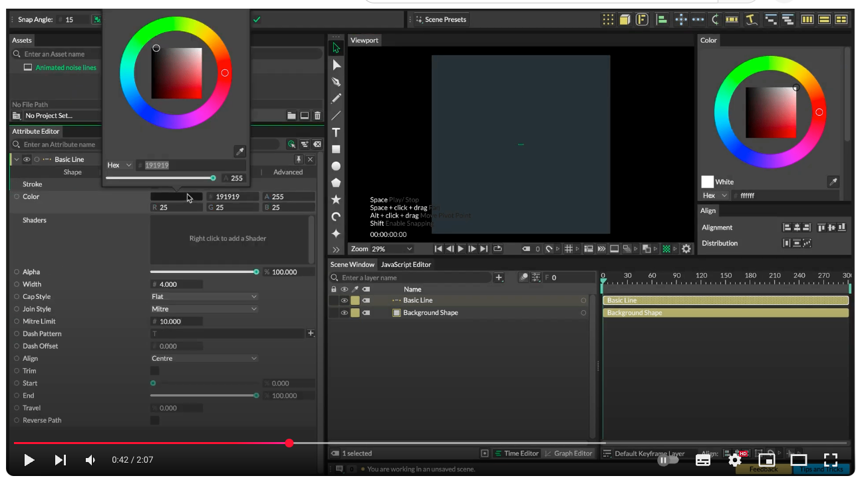This screenshot has width=868, height=482.
Task: Select the Text tool in the toolbar
Action: pyautogui.click(x=337, y=132)
